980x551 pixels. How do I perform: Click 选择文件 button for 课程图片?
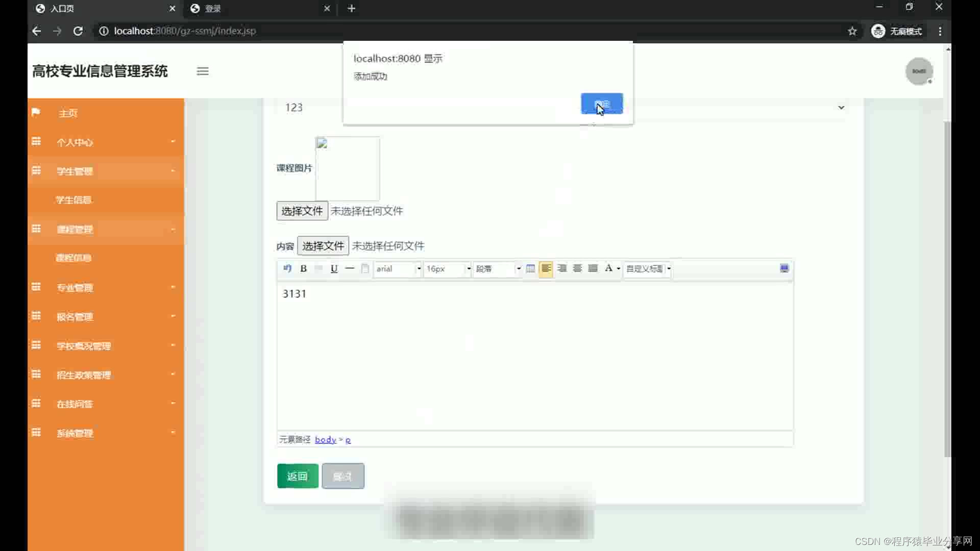tap(302, 211)
